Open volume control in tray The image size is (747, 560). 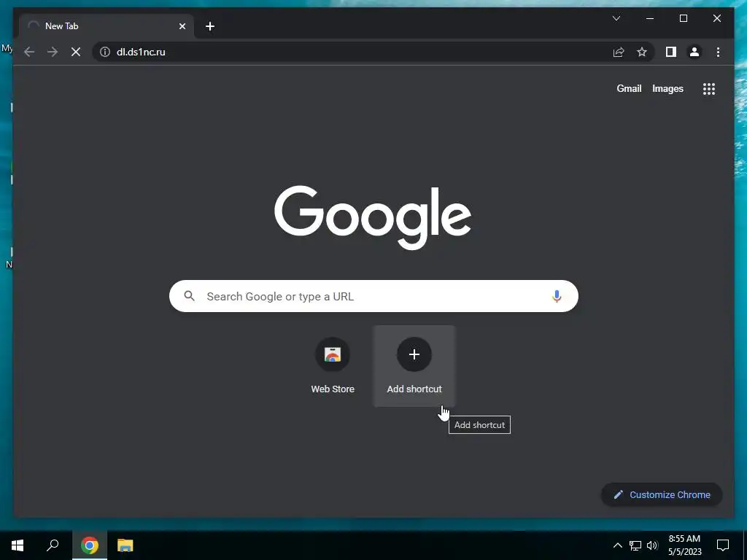tap(652, 545)
